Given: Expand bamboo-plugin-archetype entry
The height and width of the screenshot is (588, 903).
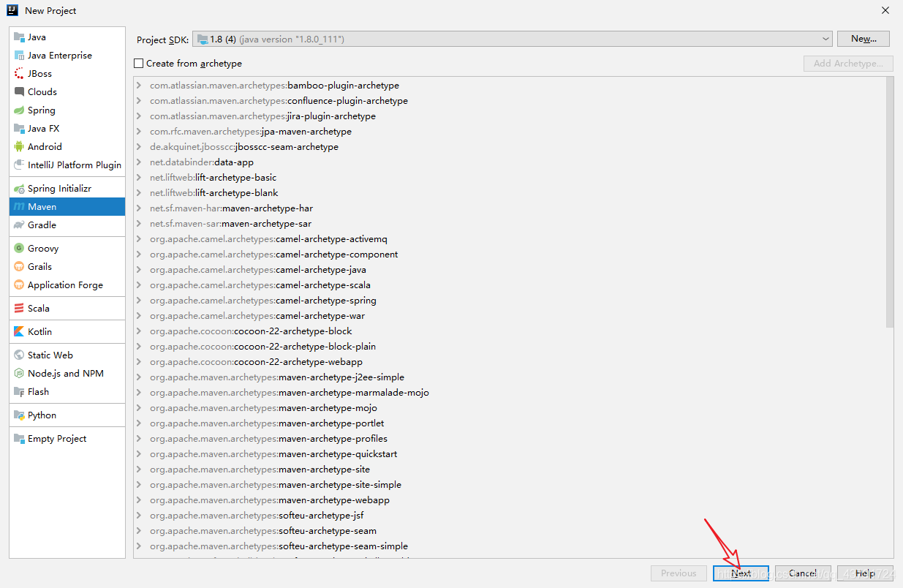Looking at the screenshot, I should click(139, 86).
